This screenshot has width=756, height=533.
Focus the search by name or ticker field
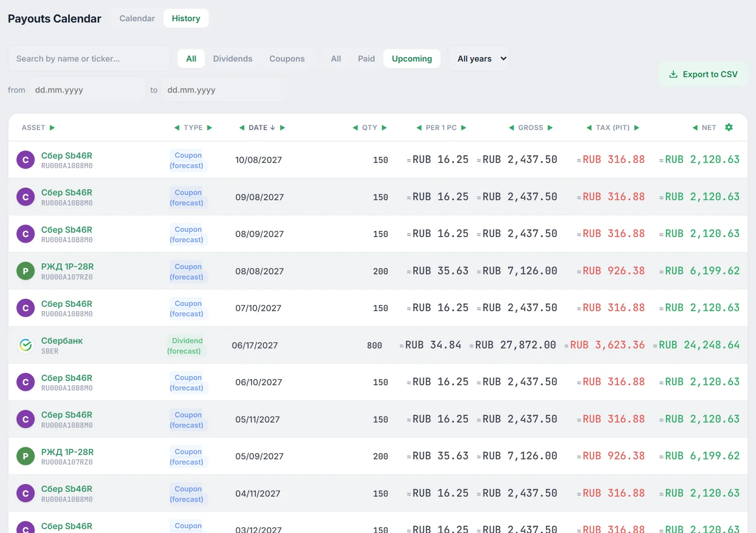(x=89, y=59)
